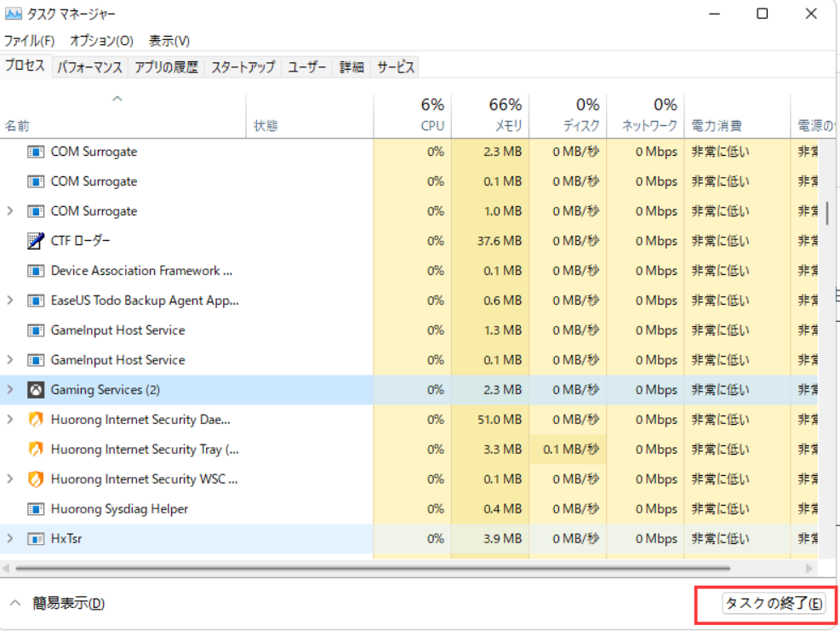Click the Huorong Sysdiag Helper icon
The image size is (840, 636).
click(x=36, y=509)
